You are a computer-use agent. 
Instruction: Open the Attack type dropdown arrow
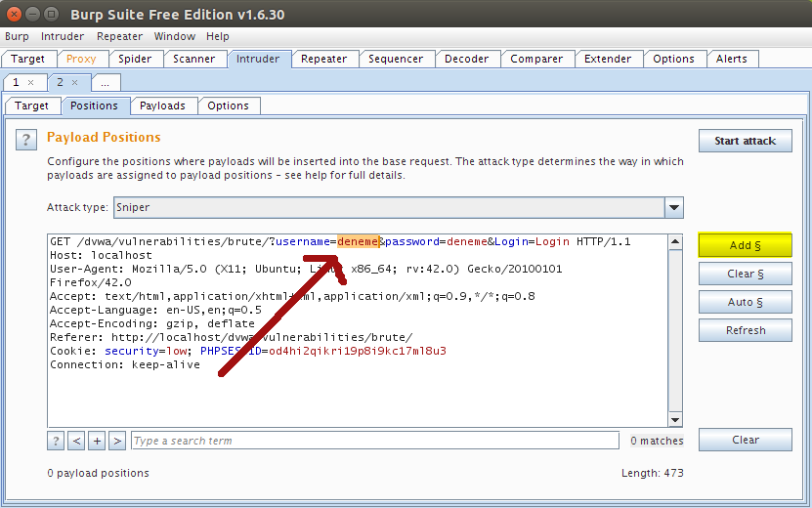673,208
